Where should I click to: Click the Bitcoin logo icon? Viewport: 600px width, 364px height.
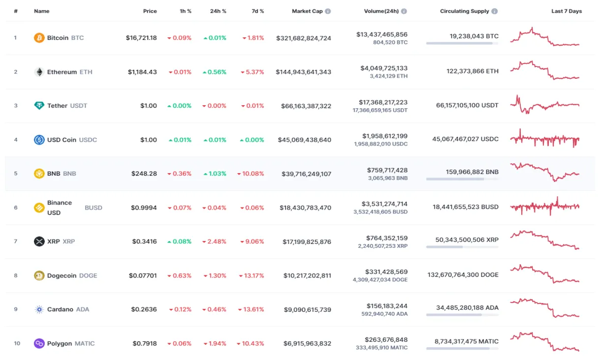pos(39,38)
